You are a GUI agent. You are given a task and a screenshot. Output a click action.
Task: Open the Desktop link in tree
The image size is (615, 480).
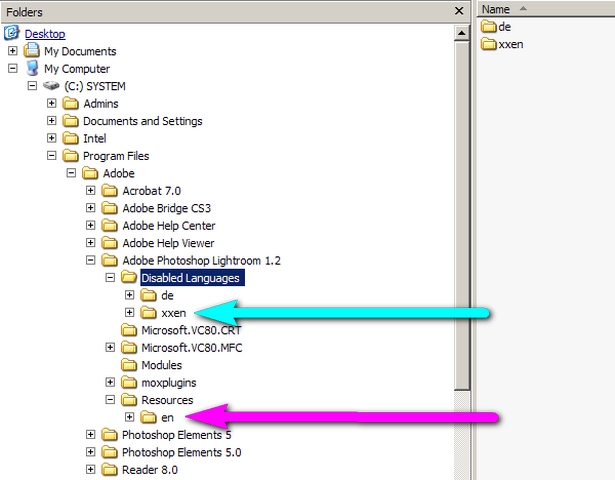(45, 34)
